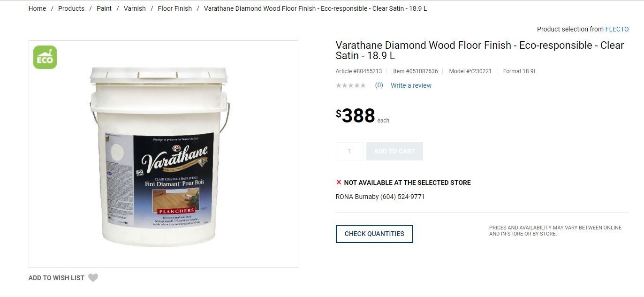644x297 pixels.
Task: Click the RONA Burnaby store info
Action: (380, 197)
